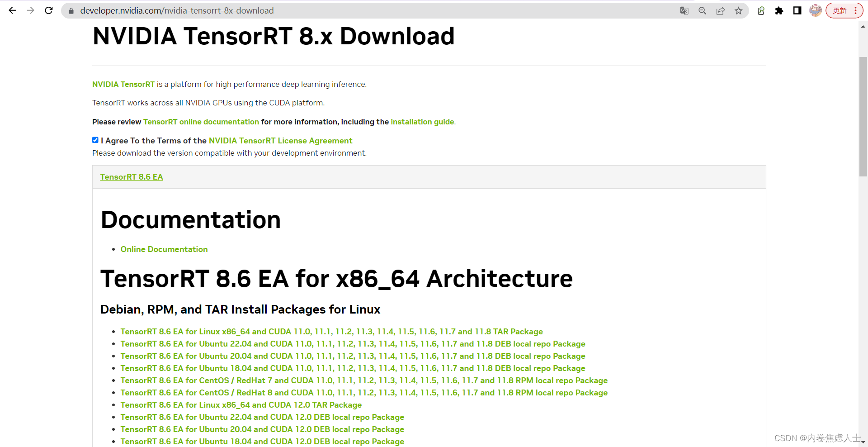Screen dimensions: 868x447
Task: Open NVIDIA TensorRT License Agreement
Action: pos(280,141)
